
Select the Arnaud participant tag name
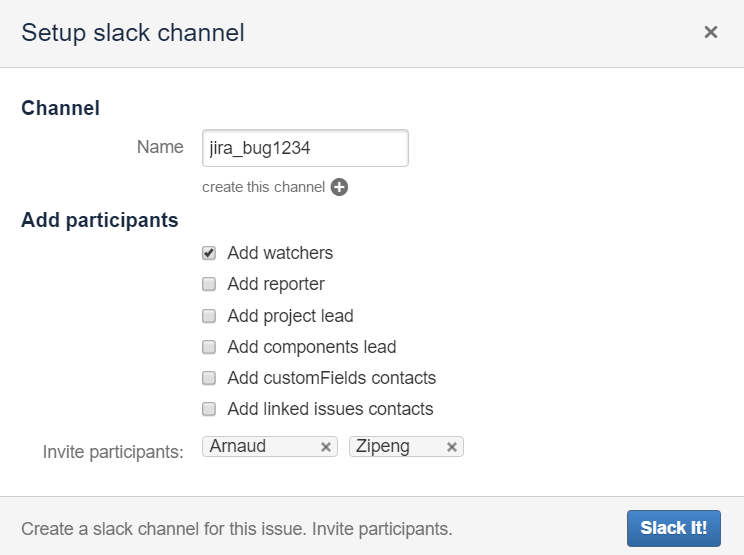coord(238,446)
